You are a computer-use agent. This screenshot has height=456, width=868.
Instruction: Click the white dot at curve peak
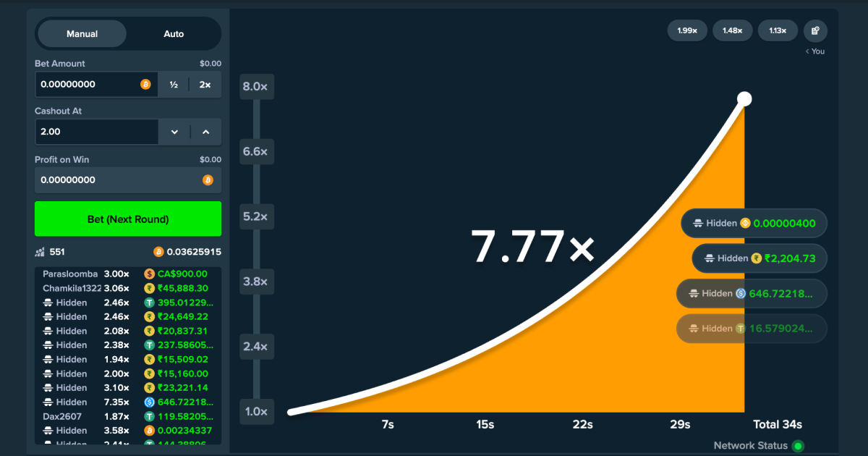click(x=744, y=99)
